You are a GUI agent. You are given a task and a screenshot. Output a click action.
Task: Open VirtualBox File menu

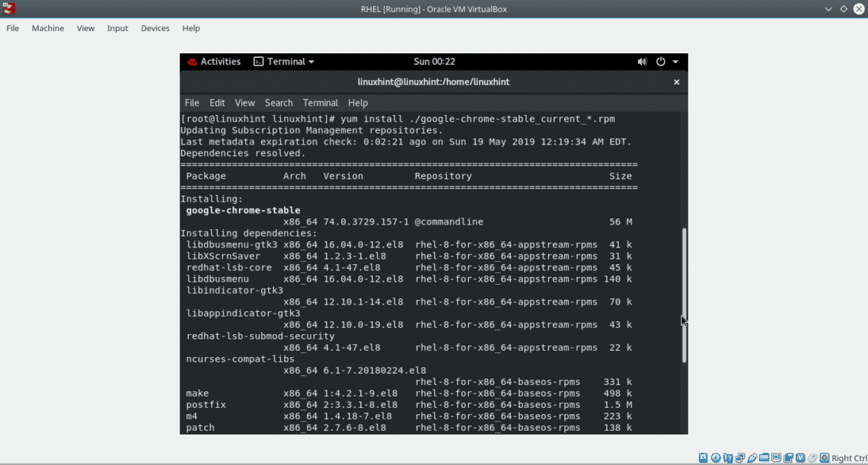13,28
